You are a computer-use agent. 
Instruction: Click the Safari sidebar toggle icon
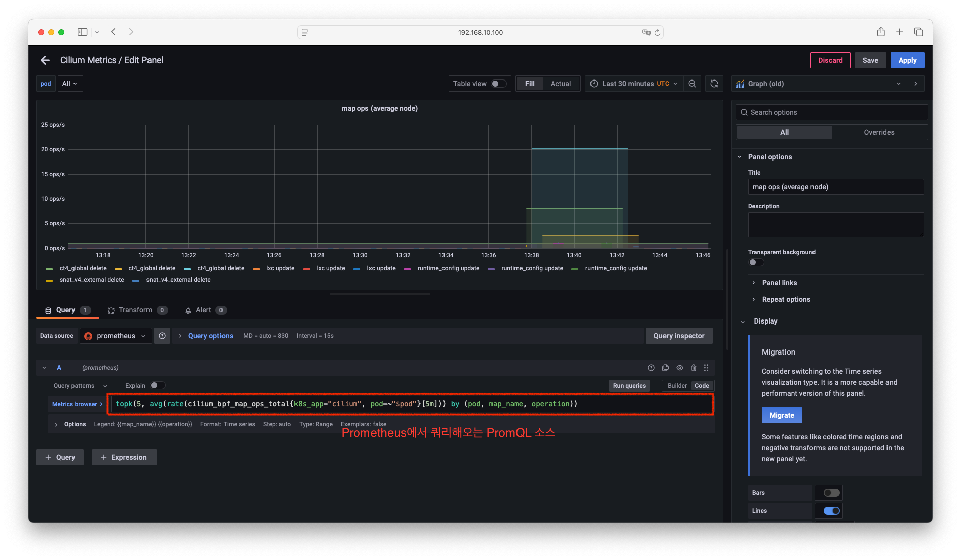point(82,32)
